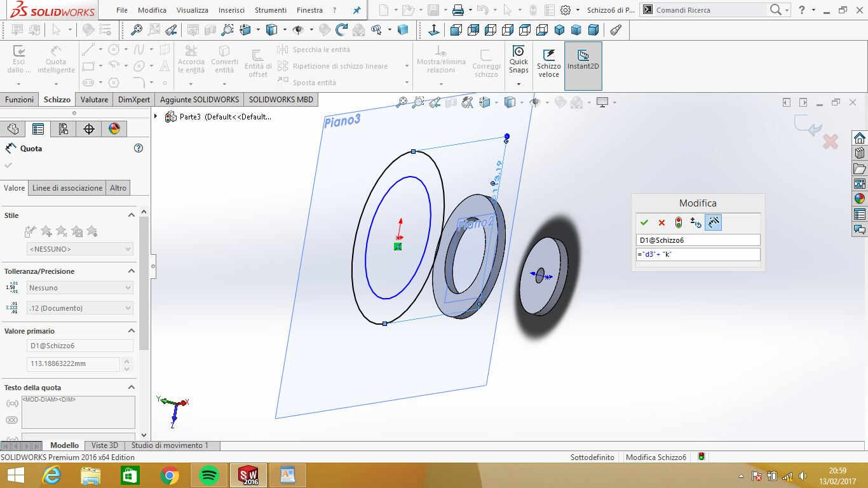Open Spotify from the taskbar
The width and height of the screenshot is (868, 488).
tap(208, 475)
